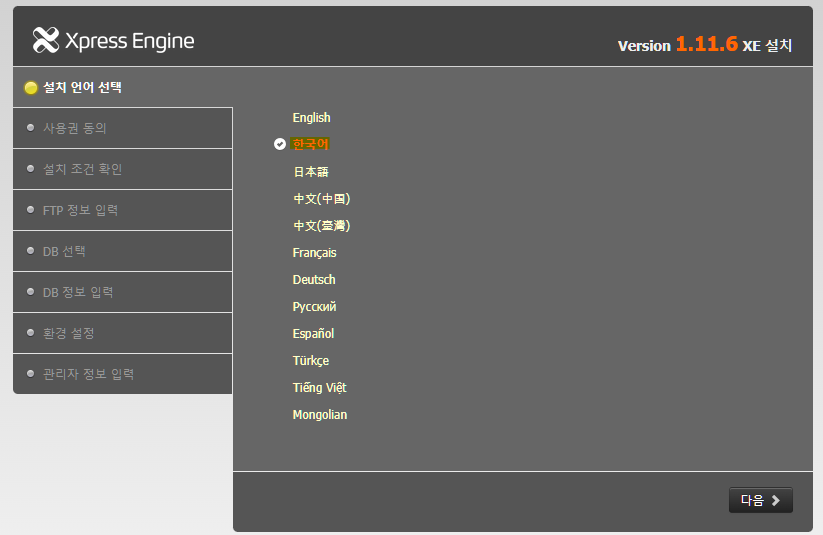Choose Русский from the language list
The image size is (823, 535).
coord(314,307)
